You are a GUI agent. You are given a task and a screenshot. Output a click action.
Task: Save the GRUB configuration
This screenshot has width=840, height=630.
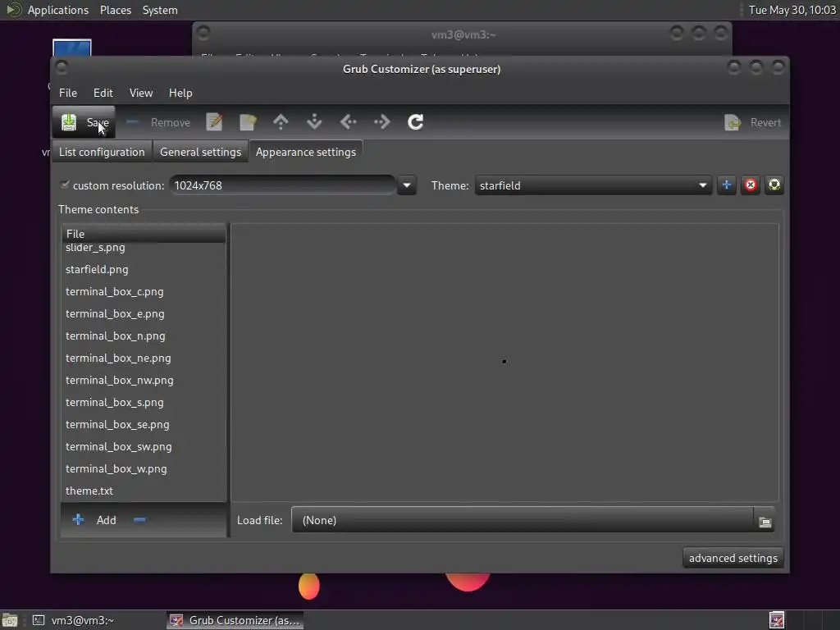(x=84, y=123)
